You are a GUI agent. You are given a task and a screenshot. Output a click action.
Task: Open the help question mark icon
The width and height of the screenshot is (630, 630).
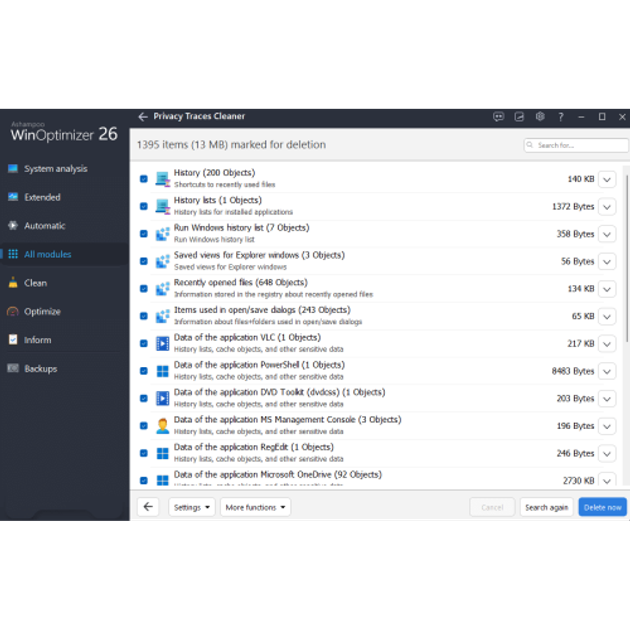click(560, 117)
